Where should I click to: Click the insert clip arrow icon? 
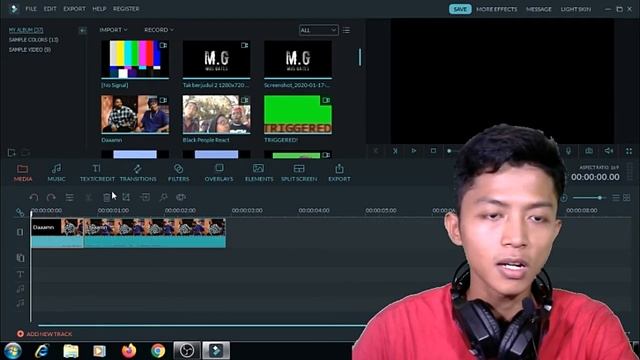point(145,198)
